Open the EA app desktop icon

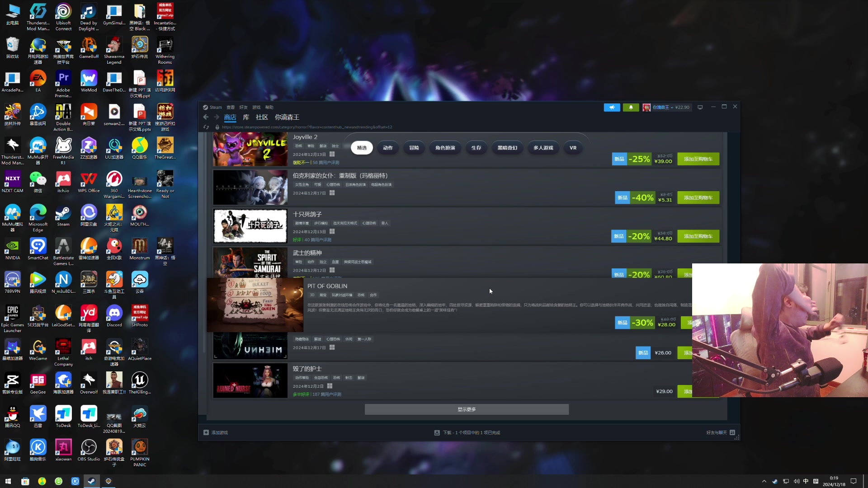tap(38, 81)
